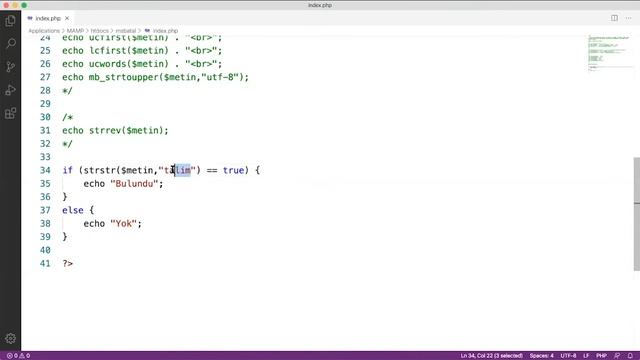Open the Manage gear menu

tap(11, 338)
